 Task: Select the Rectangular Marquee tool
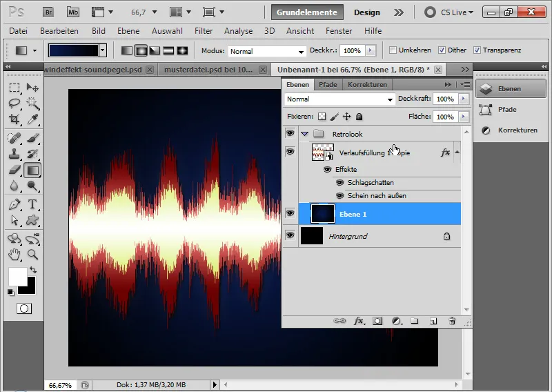[x=14, y=87]
